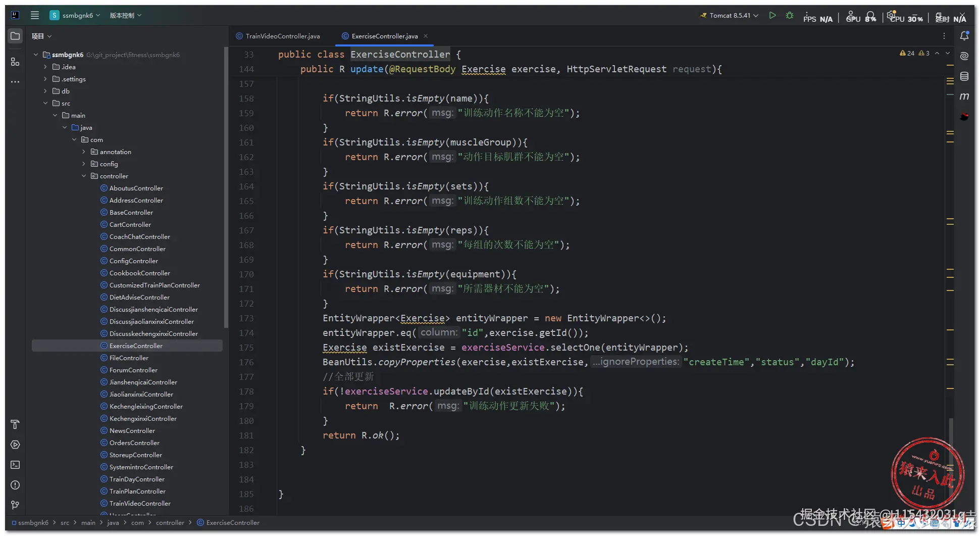Collapse the ssmbgnk6 root folder
The height and width of the screenshot is (536, 980).
click(36, 55)
